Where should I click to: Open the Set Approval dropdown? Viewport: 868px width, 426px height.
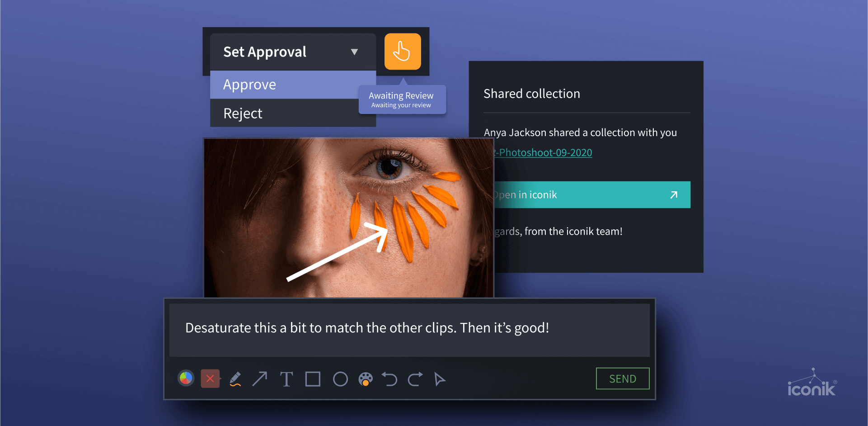(293, 52)
